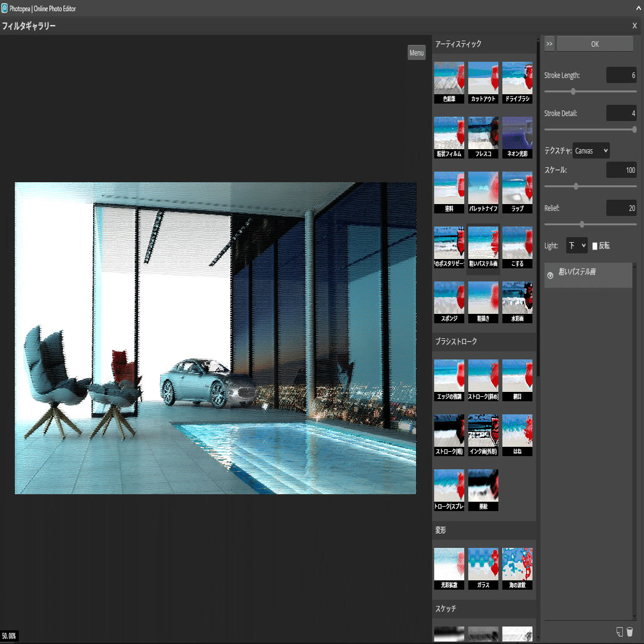Collapse the スケッチ category header
The height and width of the screenshot is (644, 644).
pos(484,608)
